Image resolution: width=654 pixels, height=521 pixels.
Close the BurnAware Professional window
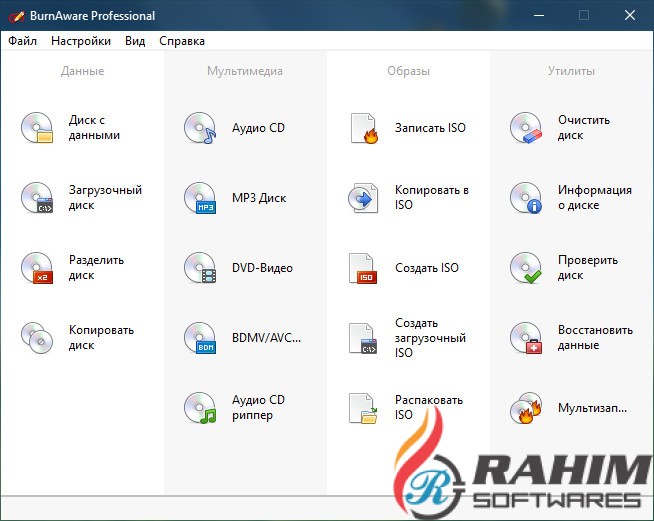pos(630,16)
